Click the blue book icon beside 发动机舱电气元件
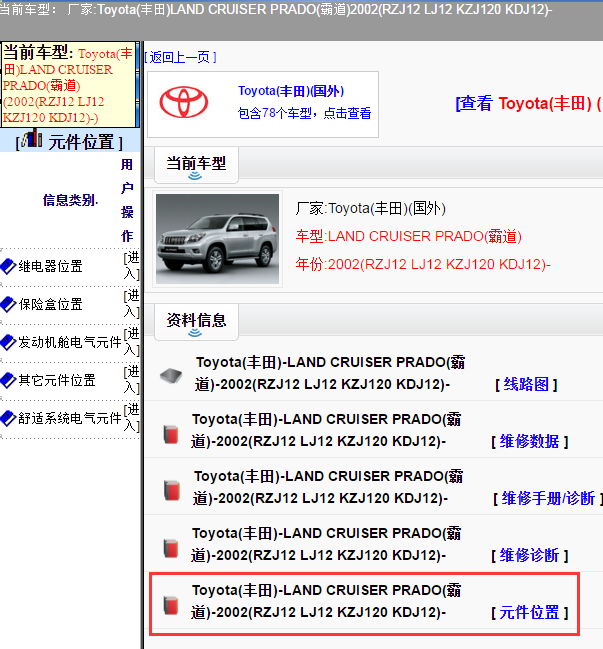 [x=8, y=342]
